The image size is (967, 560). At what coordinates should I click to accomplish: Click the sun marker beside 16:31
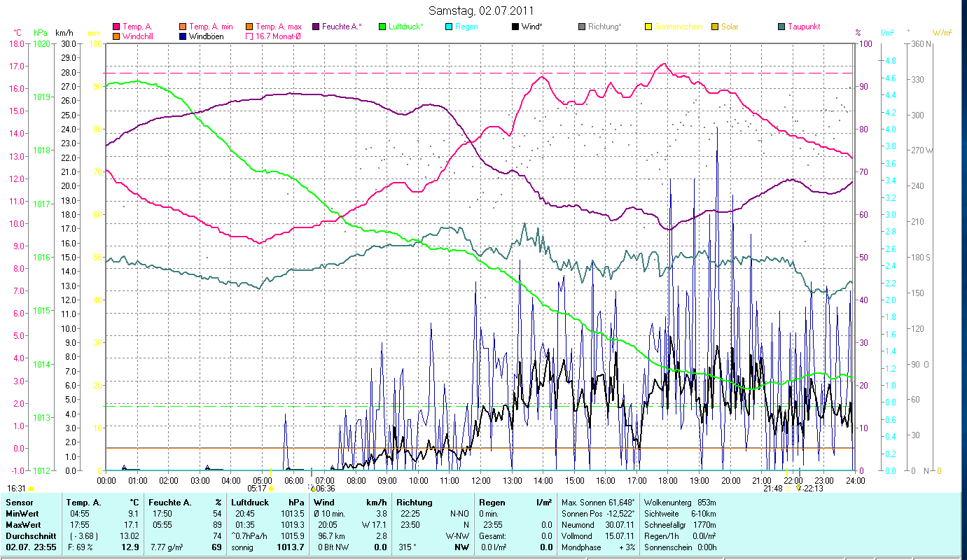[31, 489]
